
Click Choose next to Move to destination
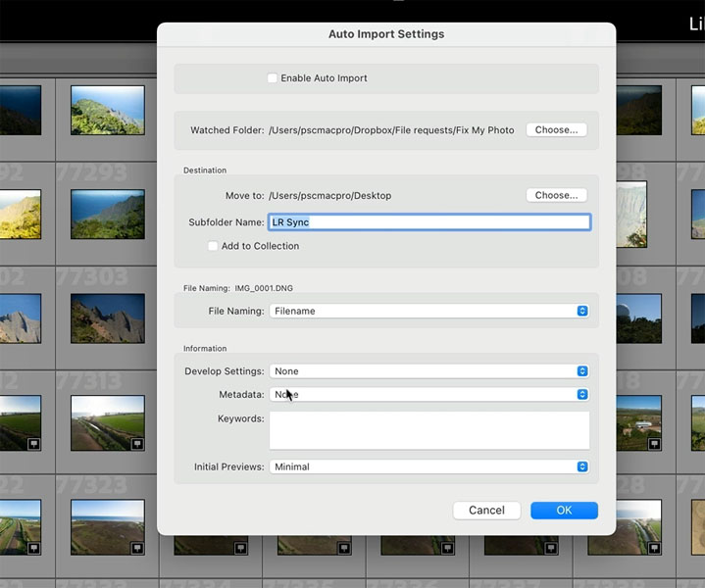pyautogui.click(x=556, y=195)
